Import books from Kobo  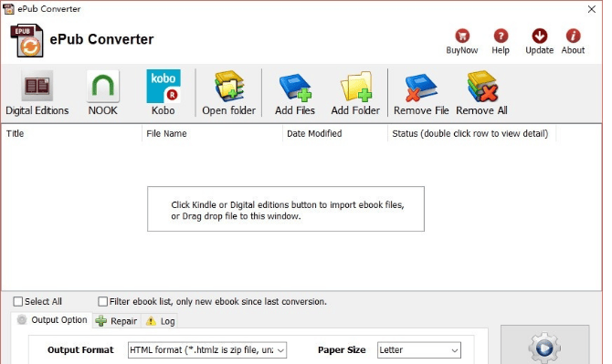coord(164,93)
